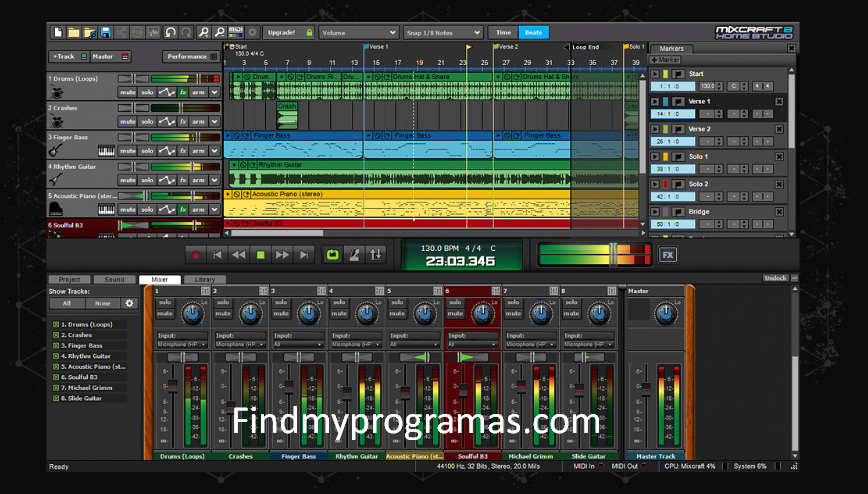Screen dimensions: 868x494
Task: Solo mixer channel 6 Soulful B3
Action: (455, 302)
